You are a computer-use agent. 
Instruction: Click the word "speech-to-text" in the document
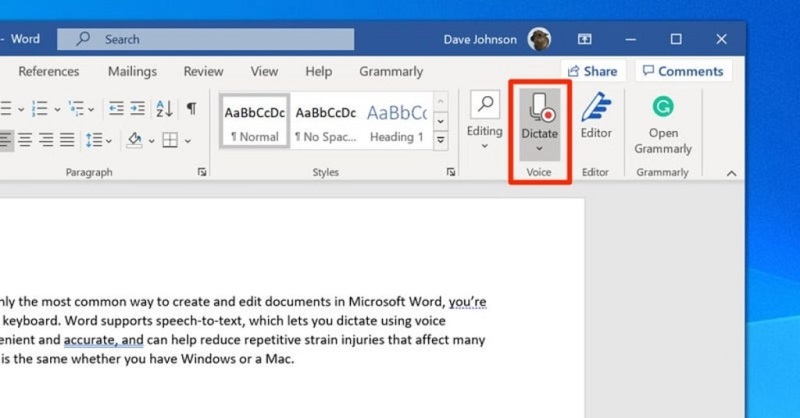(x=201, y=321)
